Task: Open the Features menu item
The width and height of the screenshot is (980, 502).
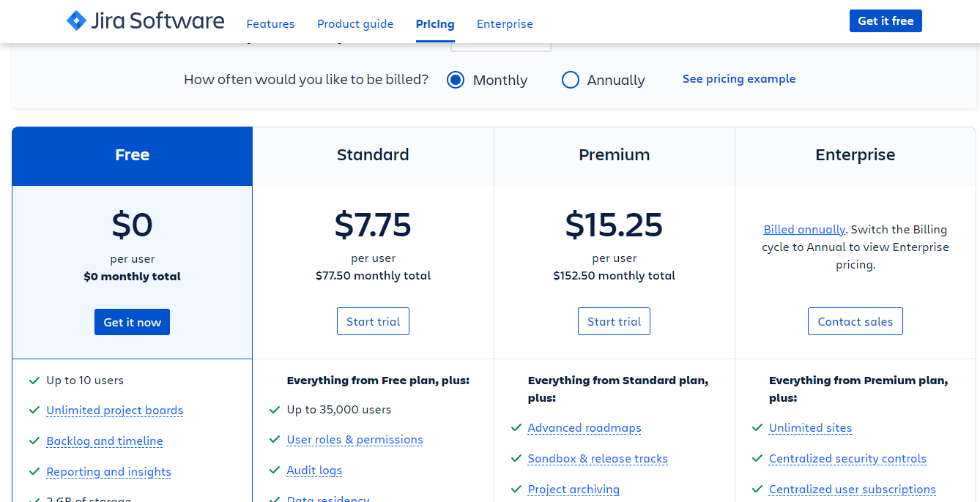Action: [270, 23]
